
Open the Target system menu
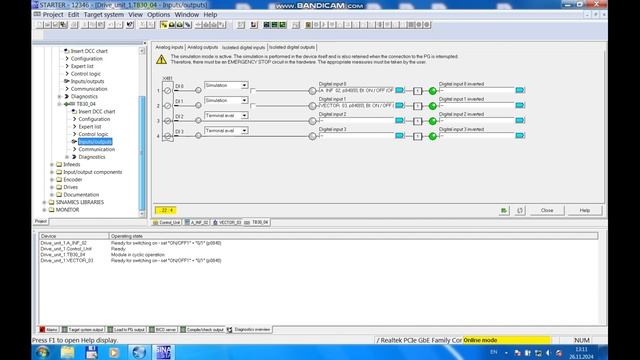coord(104,15)
